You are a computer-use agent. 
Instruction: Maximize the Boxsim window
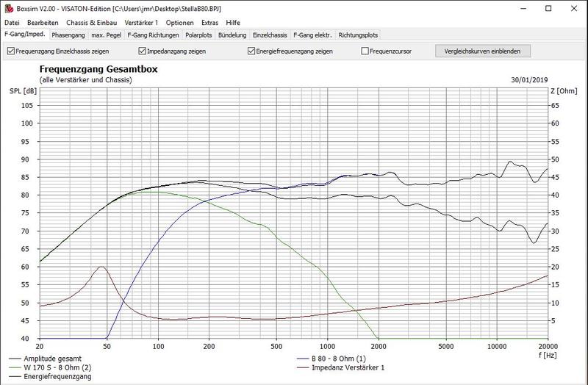coord(548,8)
